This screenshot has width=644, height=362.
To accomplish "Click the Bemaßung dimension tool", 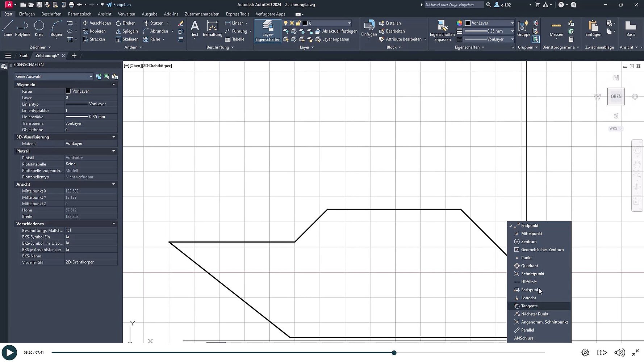I will coord(212,28).
